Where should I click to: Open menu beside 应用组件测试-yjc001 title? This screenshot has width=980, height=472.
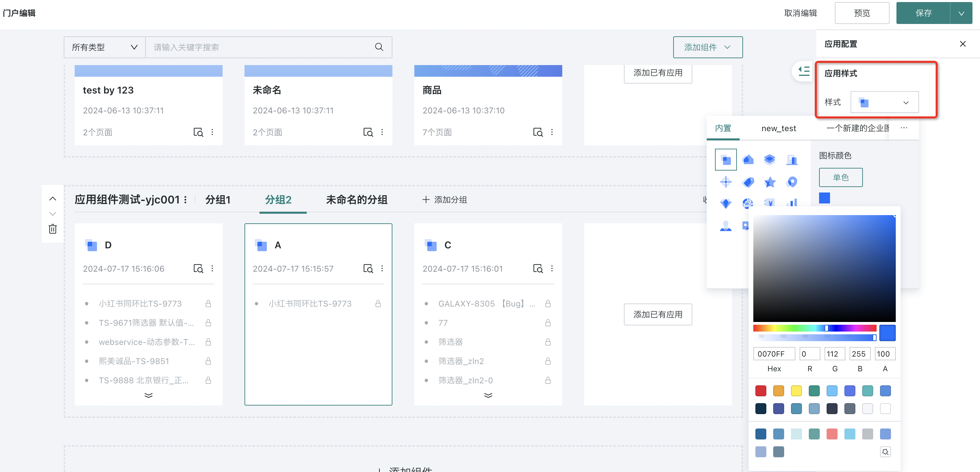point(185,200)
